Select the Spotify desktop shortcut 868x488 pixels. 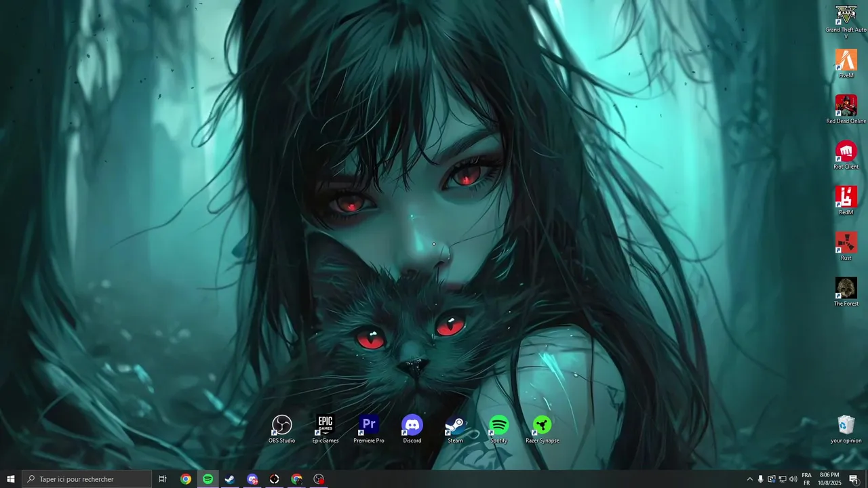click(498, 429)
